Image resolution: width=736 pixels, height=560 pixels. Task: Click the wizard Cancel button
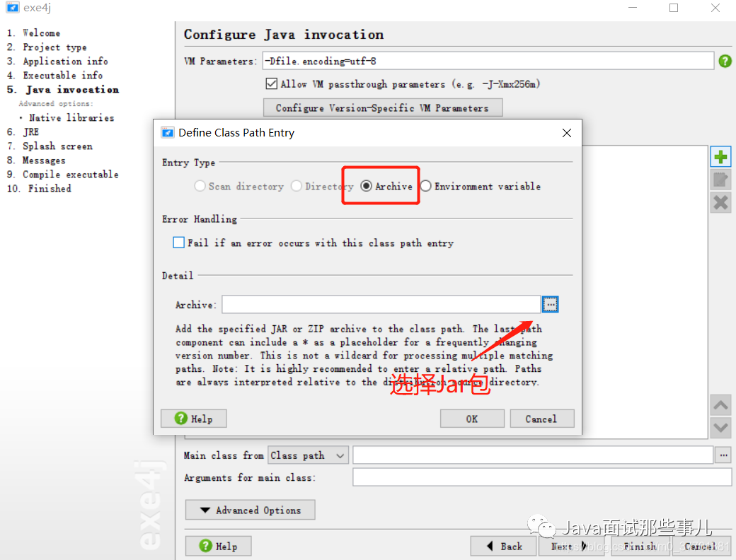(x=701, y=546)
